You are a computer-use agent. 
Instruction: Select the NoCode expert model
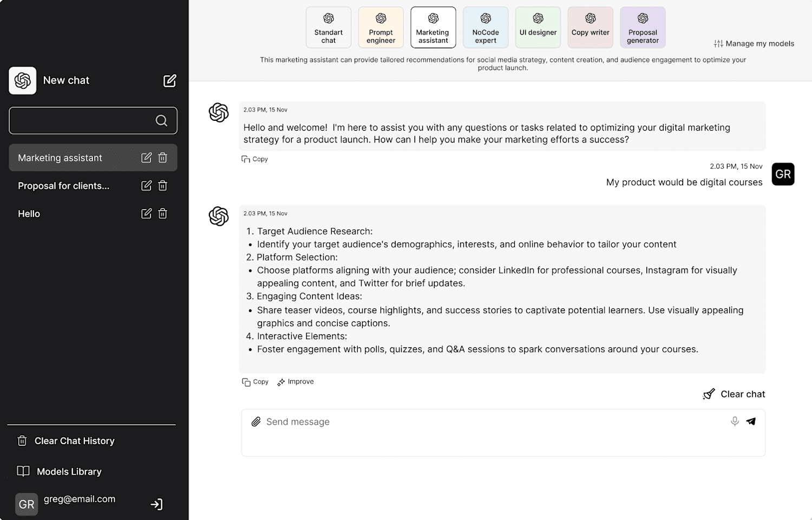click(486, 27)
